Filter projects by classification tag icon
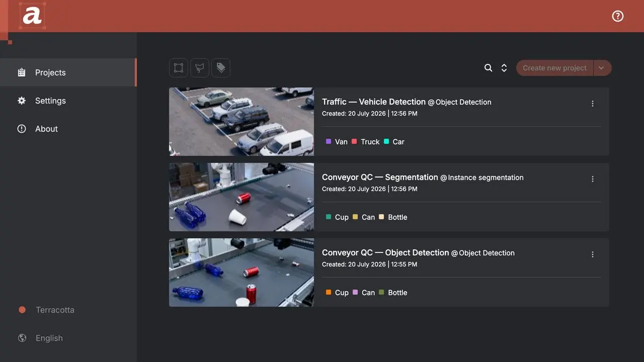644x362 pixels. (221, 68)
